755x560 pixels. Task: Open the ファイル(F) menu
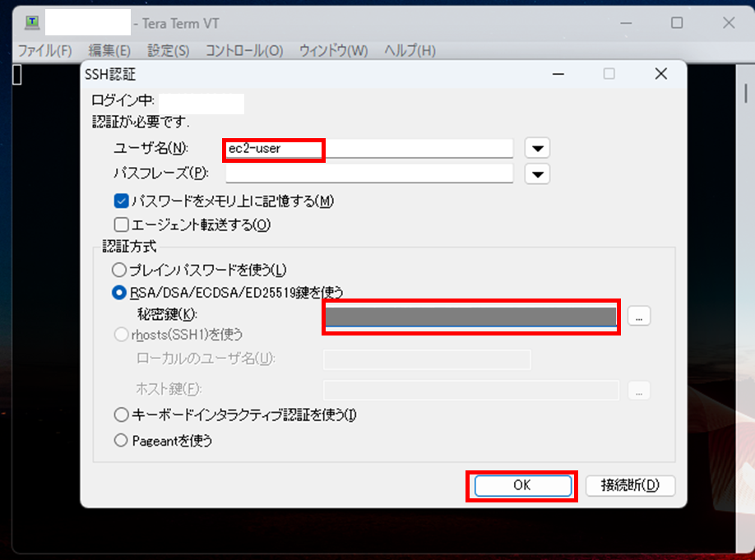(44, 50)
